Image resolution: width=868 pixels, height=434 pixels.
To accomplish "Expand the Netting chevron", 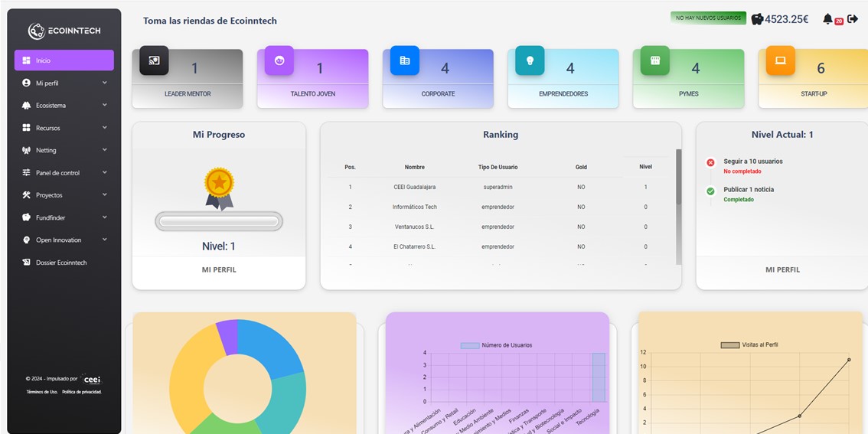I will [x=105, y=149].
